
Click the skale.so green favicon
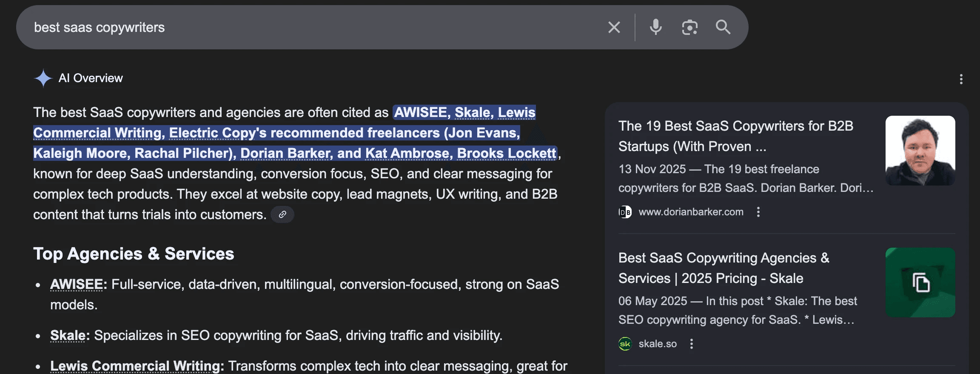[x=625, y=344]
